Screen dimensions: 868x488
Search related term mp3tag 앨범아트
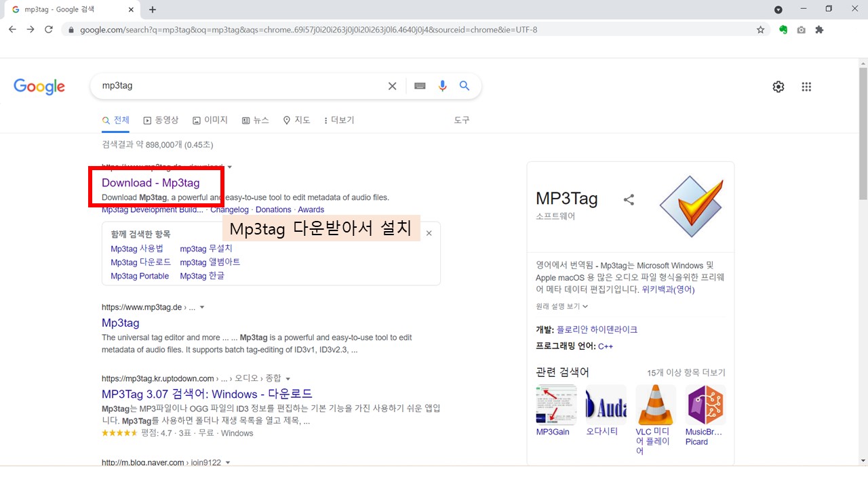pos(210,262)
